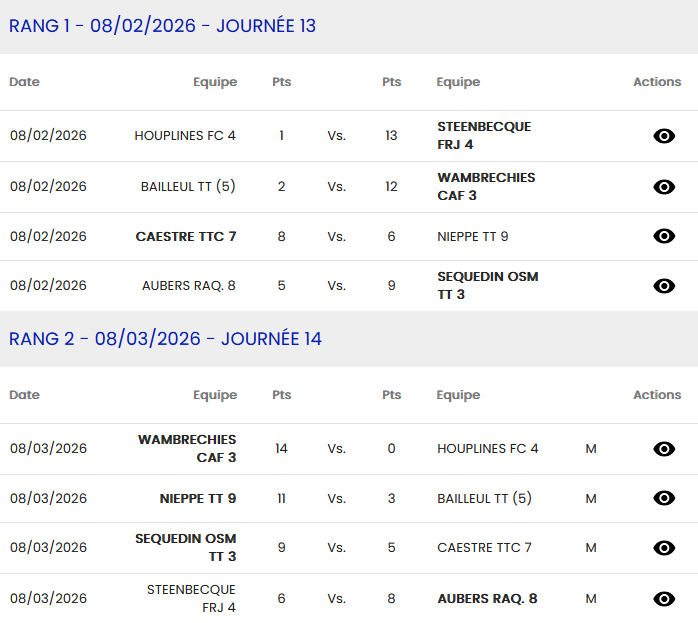The height and width of the screenshot is (623, 698).
Task: Show Steenbecque FRJ 4 vs Aubers match details
Action: coord(664,599)
